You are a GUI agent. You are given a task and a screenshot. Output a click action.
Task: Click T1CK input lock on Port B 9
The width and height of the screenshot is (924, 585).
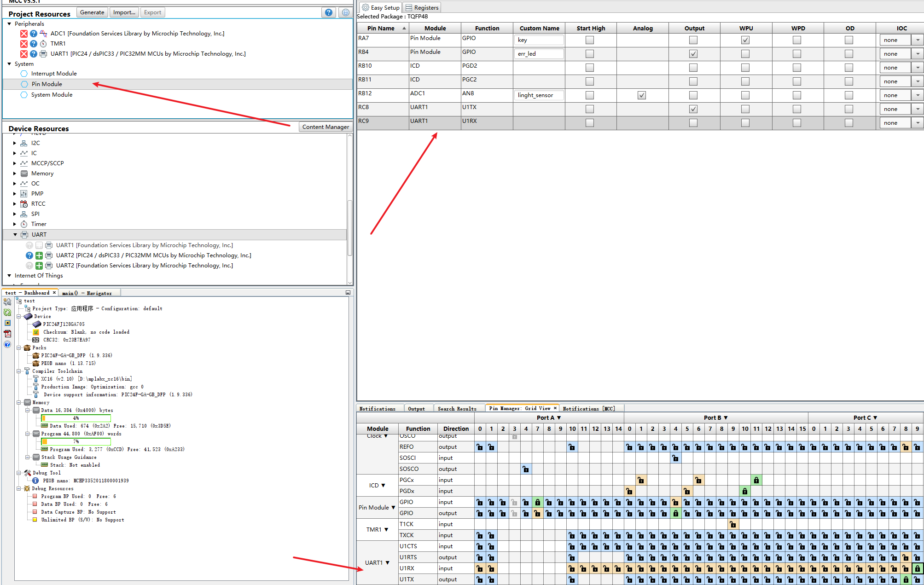(733, 524)
